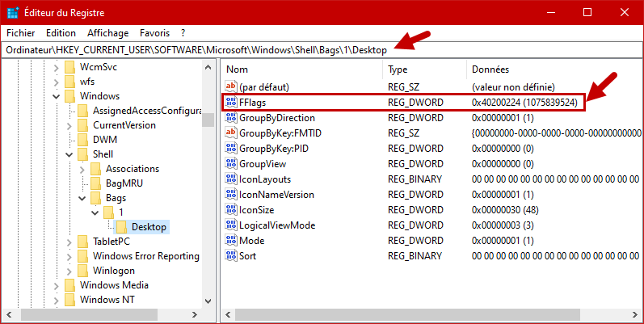This screenshot has width=644, height=324.
Task: Expand the Windows Media tree node
Action: [57, 285]
